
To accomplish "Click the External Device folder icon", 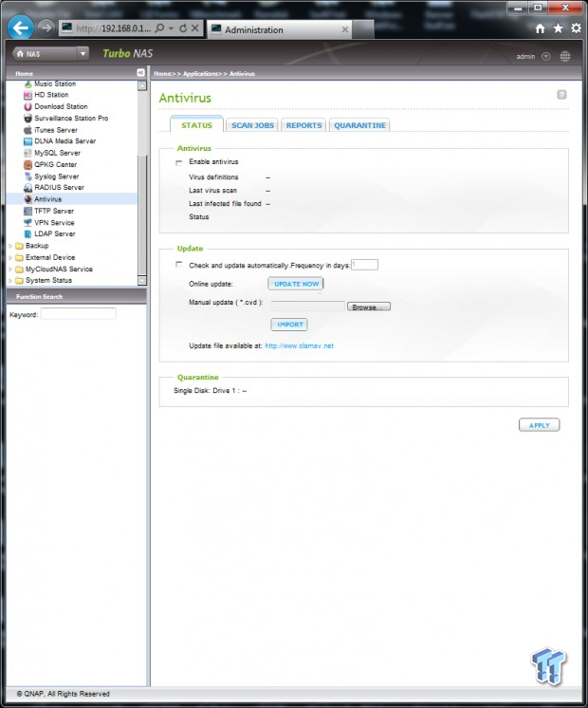I will coord(19,257).
